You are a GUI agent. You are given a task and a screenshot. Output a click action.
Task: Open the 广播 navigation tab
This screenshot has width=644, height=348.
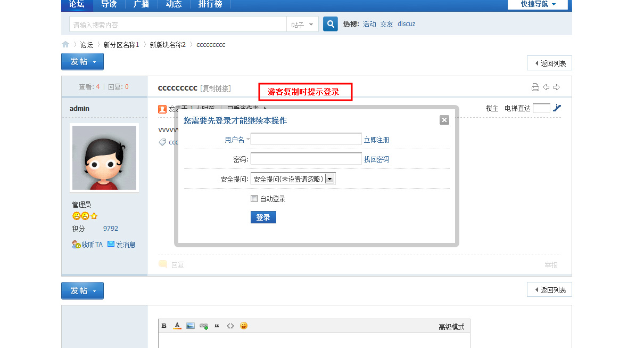click(x=142, y=4)
